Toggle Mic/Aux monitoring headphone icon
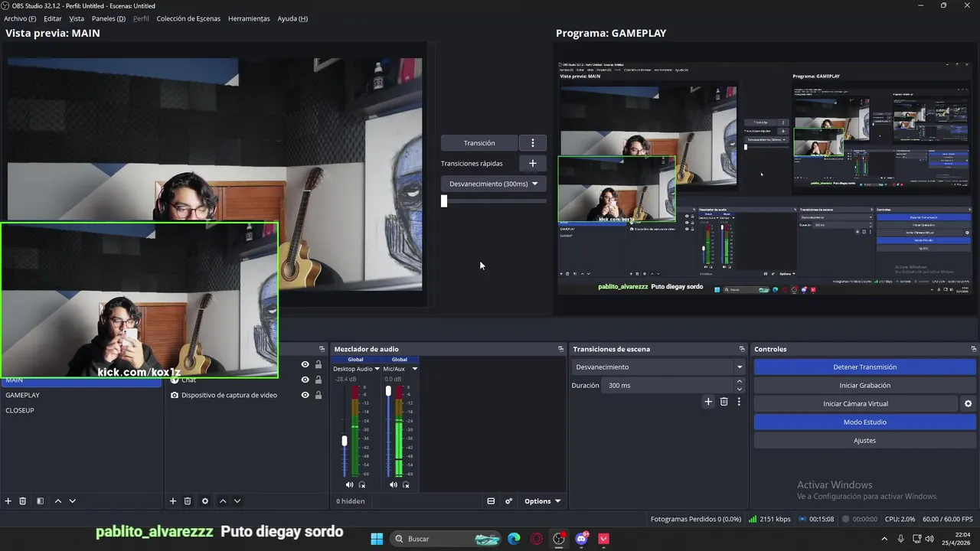The image size is (980, 551). click(406, 484)
